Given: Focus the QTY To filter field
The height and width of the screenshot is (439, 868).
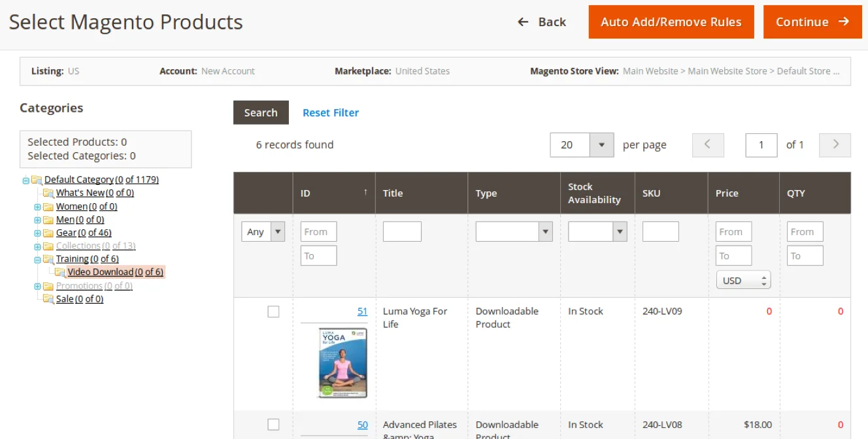Looking at the screenshot, I should (805, 255).
